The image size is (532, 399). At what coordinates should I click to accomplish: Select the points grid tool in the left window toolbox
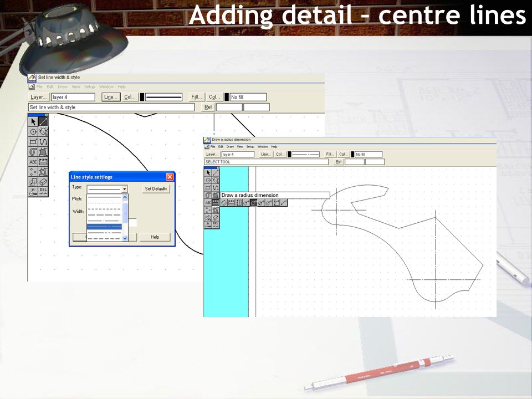click(x=33, y=171)
